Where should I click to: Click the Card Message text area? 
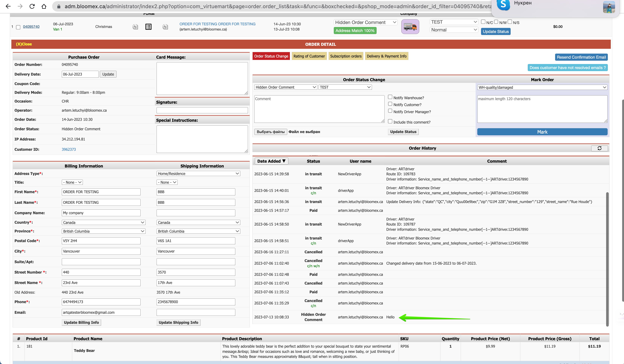coord(202,79)
